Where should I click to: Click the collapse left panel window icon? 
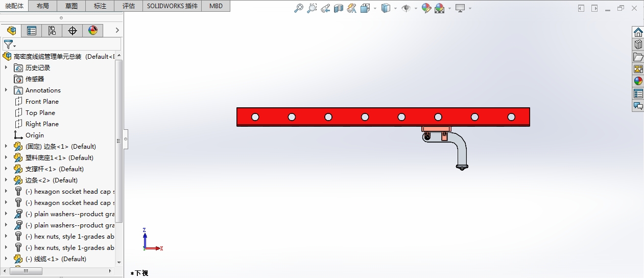point(581,8)
